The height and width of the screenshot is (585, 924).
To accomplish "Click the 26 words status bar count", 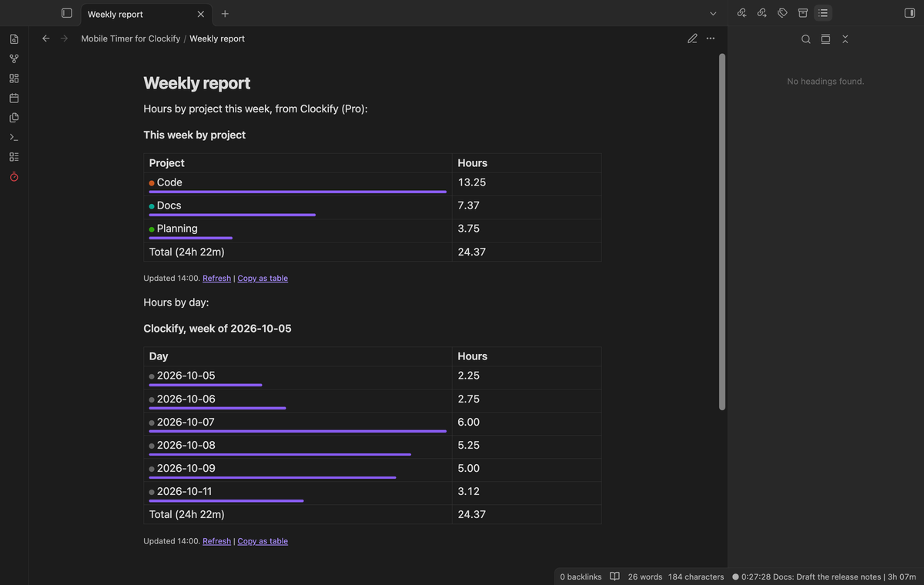I will click(x=644, y=577).
